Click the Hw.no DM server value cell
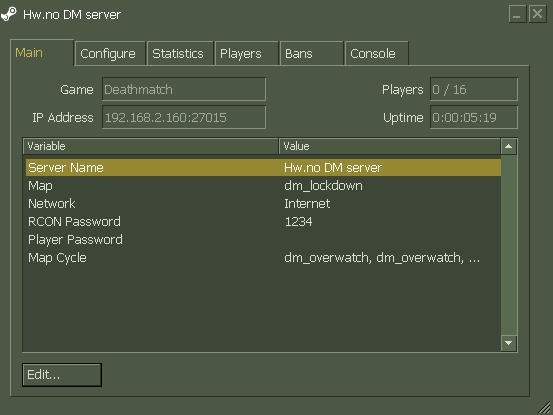The image size is (553, 415). click(x=333, y=167)
